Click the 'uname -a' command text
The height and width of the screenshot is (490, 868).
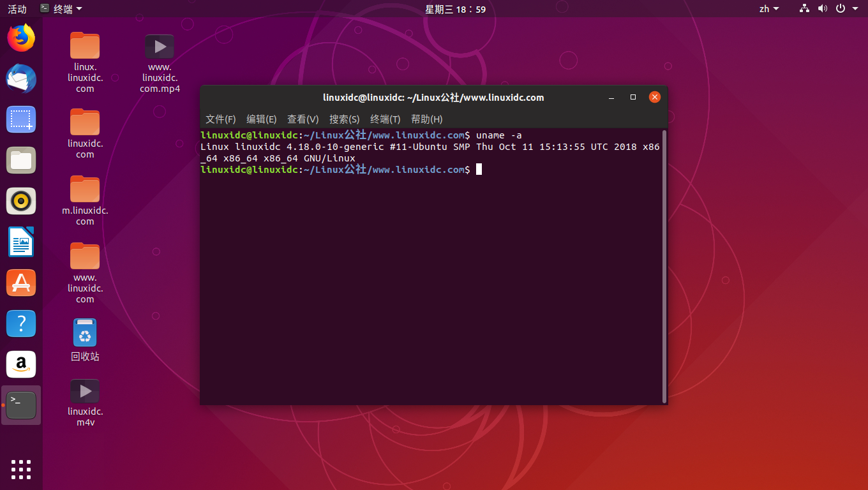point(499,135)
